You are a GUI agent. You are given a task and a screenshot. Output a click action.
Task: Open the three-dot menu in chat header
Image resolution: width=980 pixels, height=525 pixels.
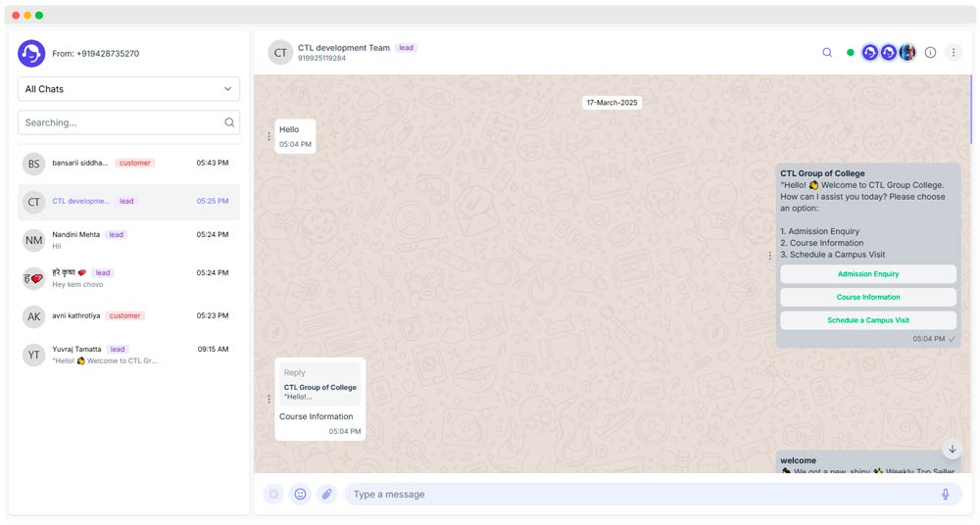(953, 53)
